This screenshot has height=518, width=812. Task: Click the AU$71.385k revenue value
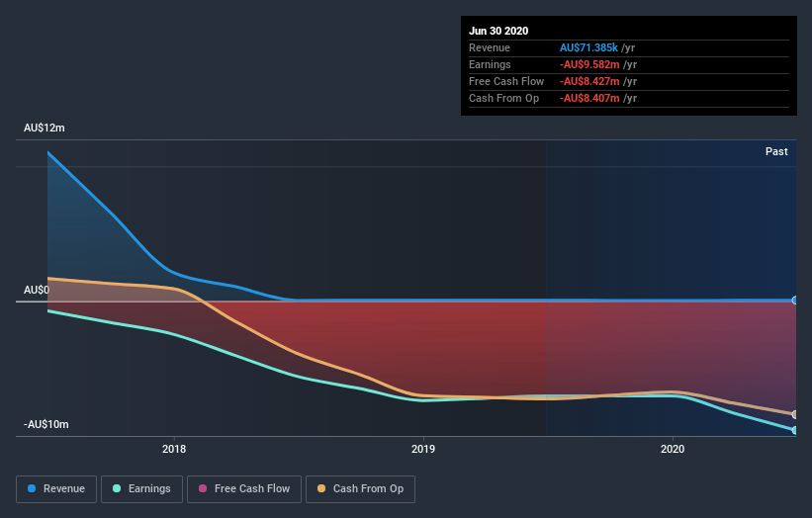[588, 47]
